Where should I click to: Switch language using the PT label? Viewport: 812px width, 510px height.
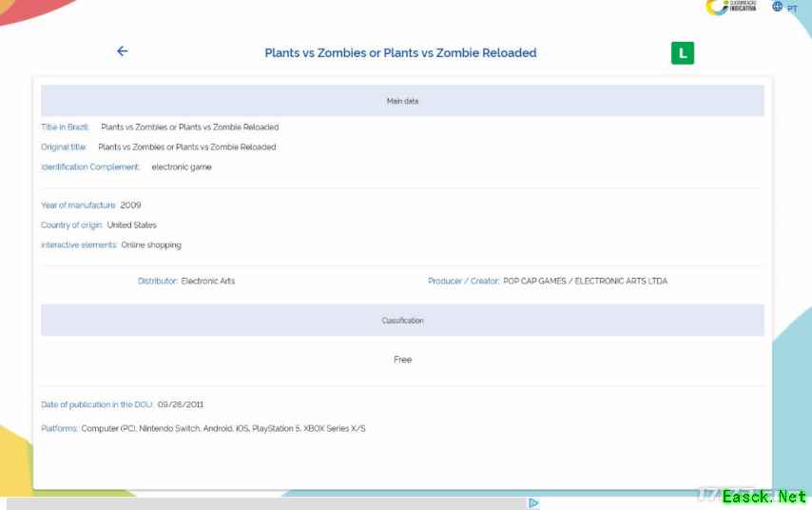[792, 9]
